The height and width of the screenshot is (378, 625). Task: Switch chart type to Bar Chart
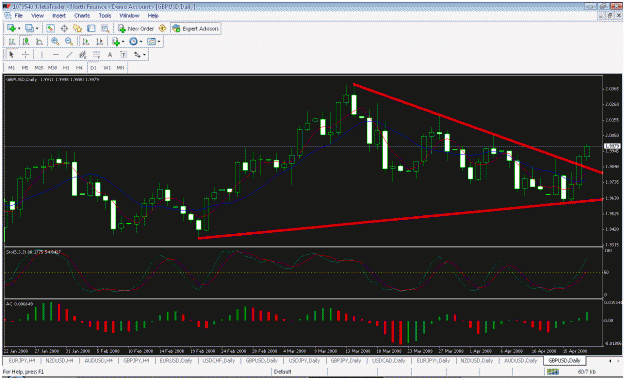click(12, 41)
